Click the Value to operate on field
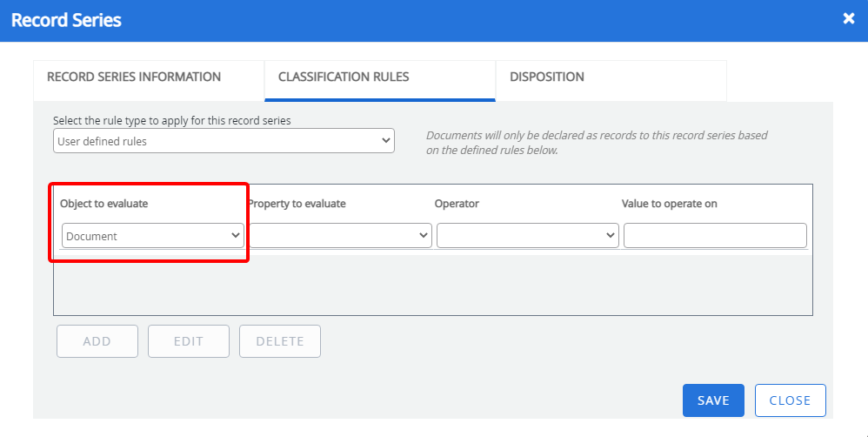The width and height of the screenshot is (868, 437). 715,236
